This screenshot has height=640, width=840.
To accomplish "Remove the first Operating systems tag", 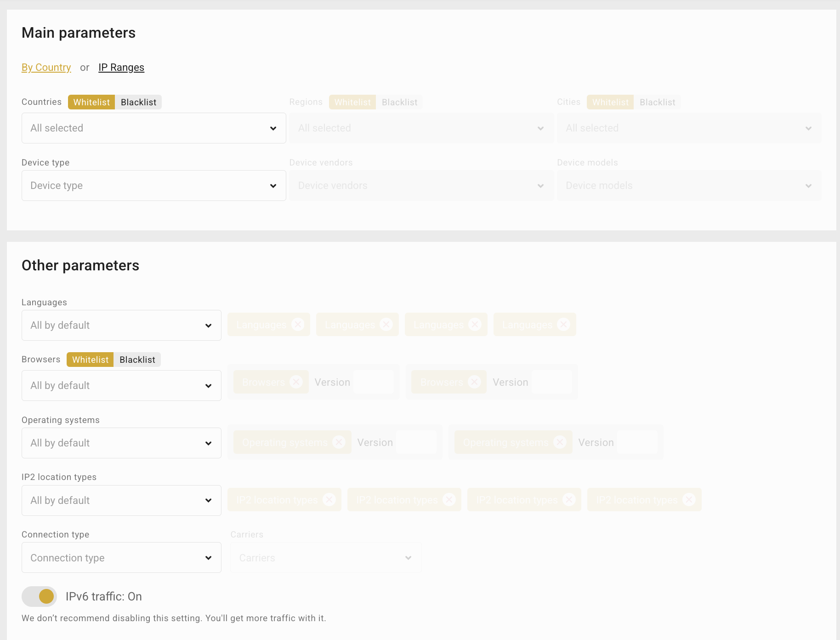I will point(339,442).
